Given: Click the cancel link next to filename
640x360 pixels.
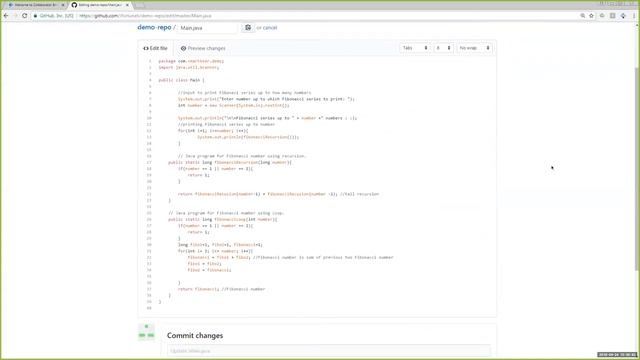Looking at the screenshot, I should [x=269, y=28].
